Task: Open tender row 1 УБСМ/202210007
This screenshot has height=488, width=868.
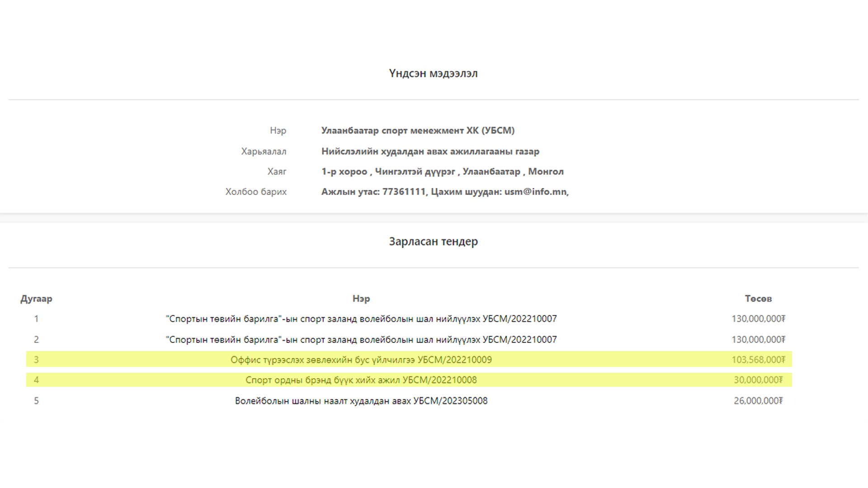Action: tap(361, 319)
